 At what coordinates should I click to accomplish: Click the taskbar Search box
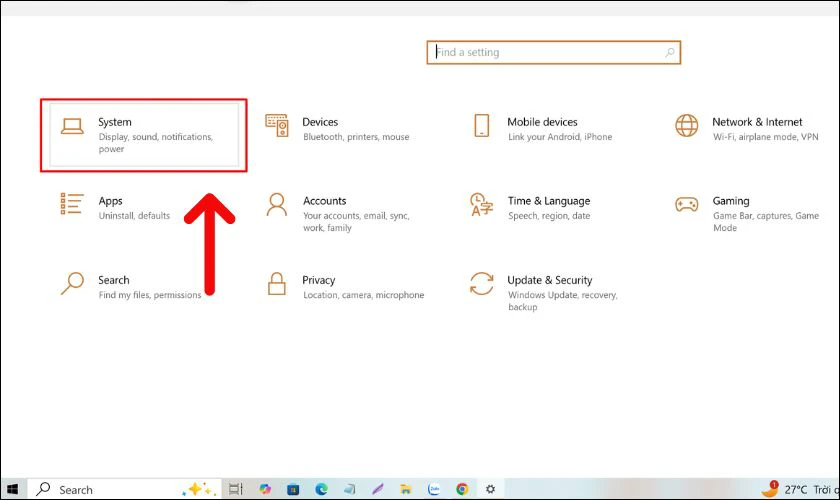pos(124,489)
